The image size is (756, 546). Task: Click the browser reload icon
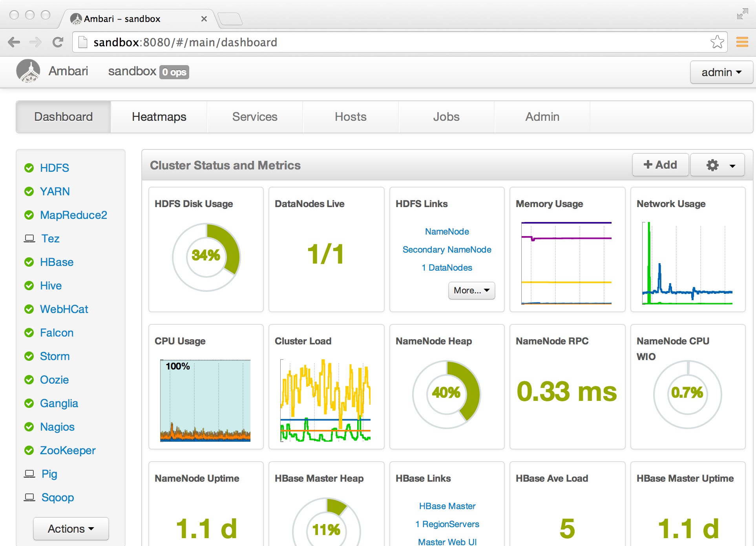[x=58, y=42]
